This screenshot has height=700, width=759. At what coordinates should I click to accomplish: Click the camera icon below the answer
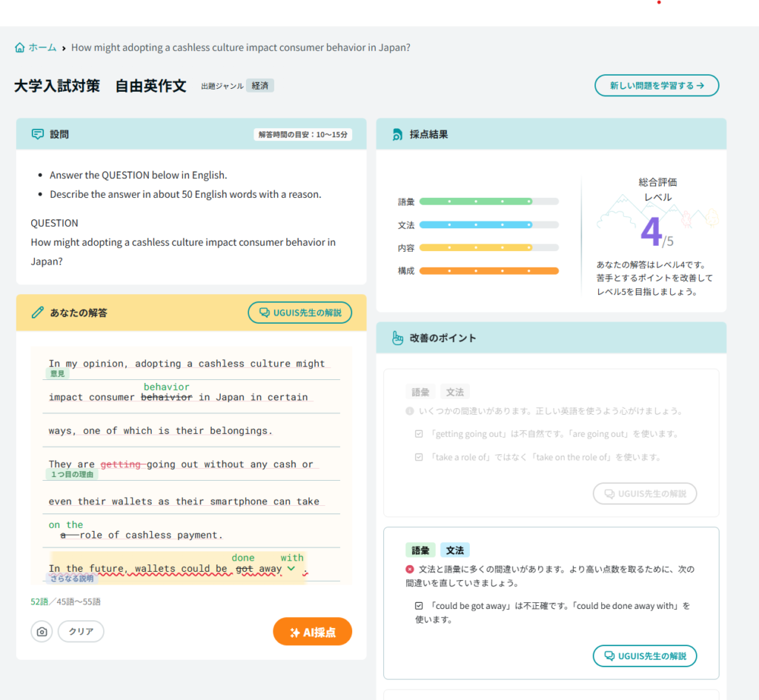pyautogui.click(x=42, y=632)
